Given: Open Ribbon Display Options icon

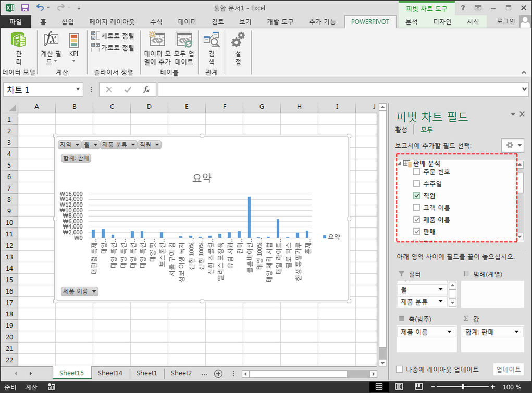Looking at the screenshot, I should pyautogui.click(x=478, y=8).
